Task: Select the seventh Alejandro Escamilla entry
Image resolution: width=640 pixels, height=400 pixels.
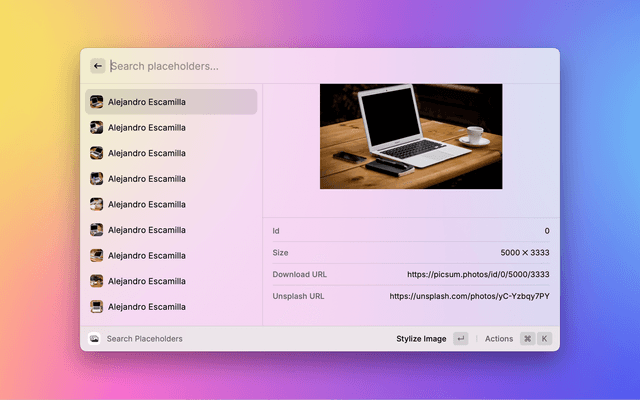Action: (x=147, y=256)
